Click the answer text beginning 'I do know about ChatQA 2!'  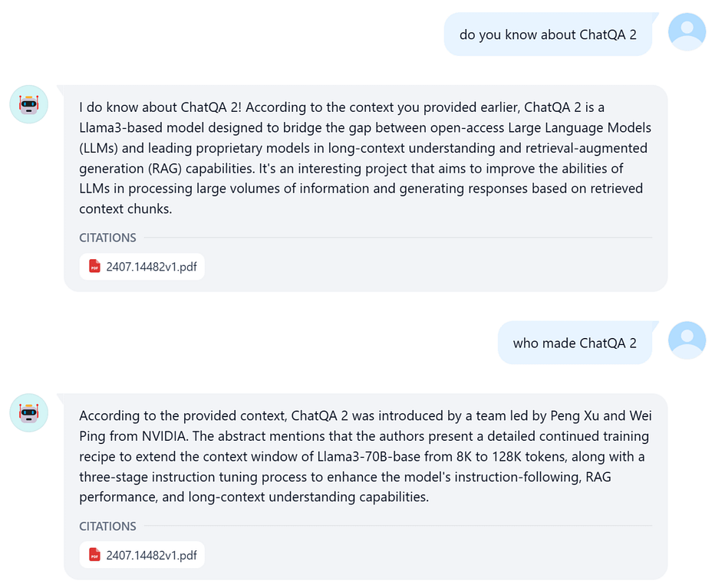pyautogui.click(x=365, y=158)
